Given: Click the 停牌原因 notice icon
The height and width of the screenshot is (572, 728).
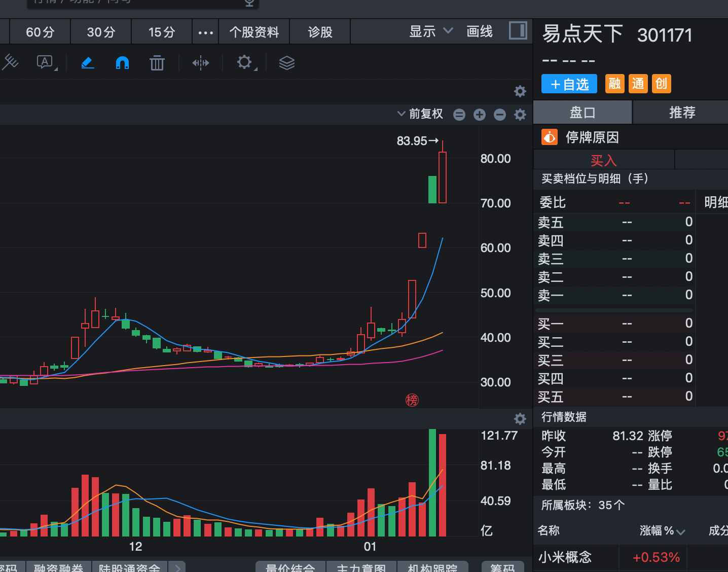Looking at the screenshot, I should point(550,137).
